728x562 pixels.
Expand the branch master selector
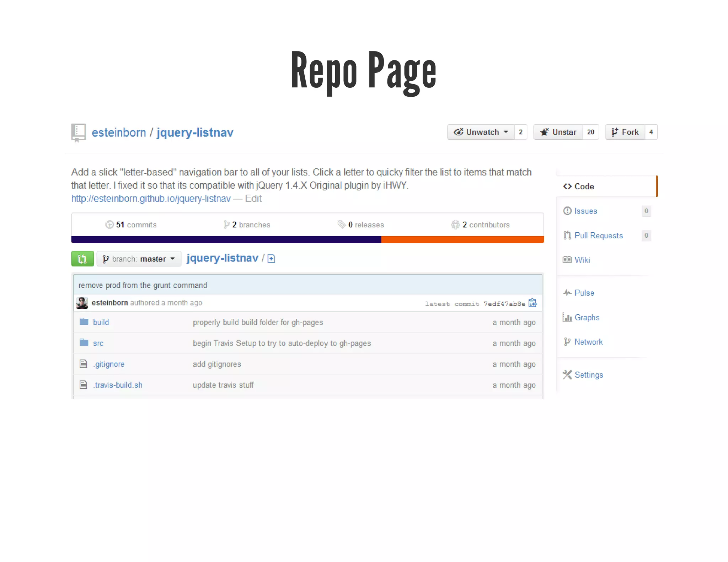[139, 259]
